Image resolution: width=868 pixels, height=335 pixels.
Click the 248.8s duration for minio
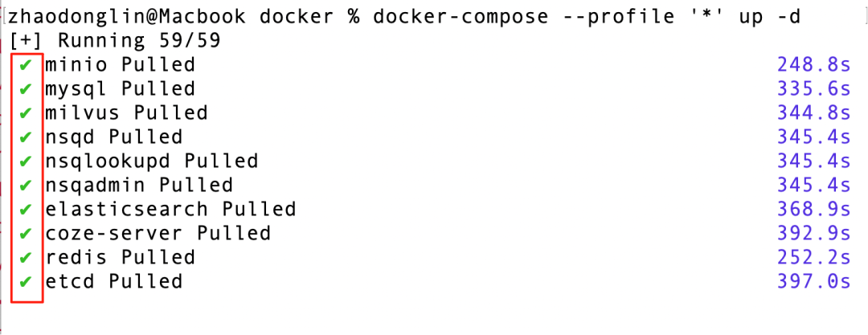[813, 65]
